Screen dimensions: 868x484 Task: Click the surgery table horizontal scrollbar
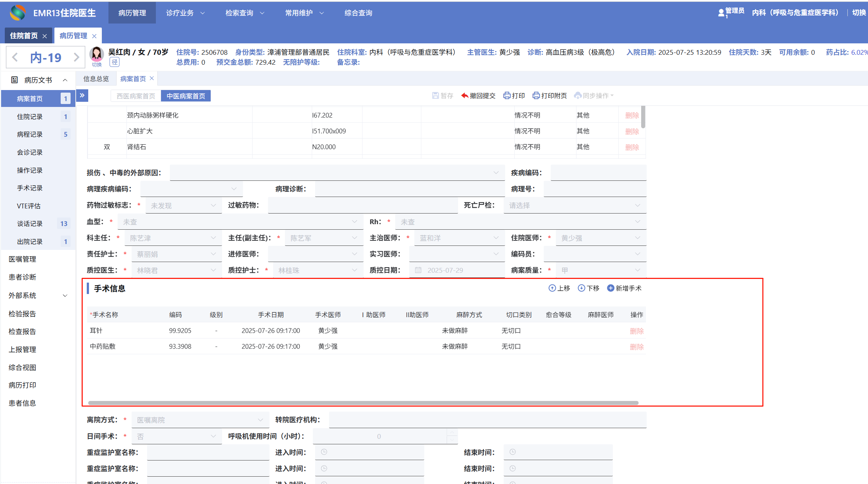[x=363, y=403]
